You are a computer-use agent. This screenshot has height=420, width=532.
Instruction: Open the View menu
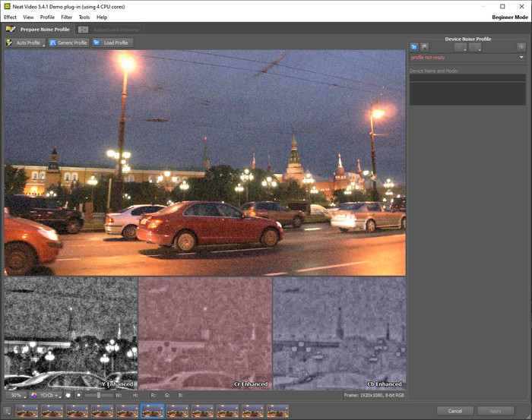click(28, 17)
